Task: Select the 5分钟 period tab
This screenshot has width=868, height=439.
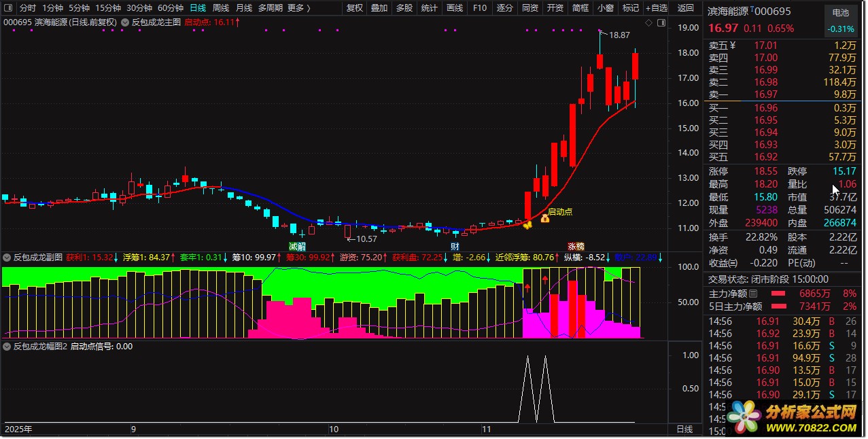Action: (x=80, y=8)
